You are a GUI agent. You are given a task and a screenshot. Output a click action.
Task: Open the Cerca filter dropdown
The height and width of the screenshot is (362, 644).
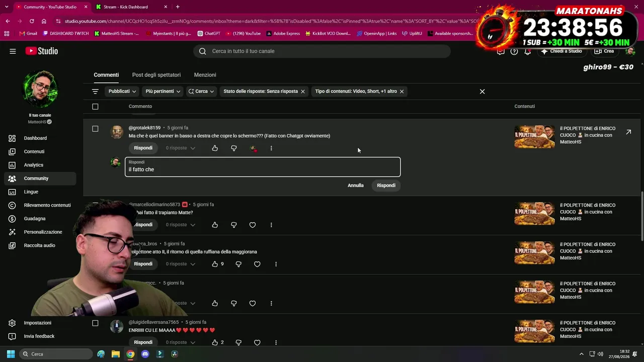click(201, 92)
